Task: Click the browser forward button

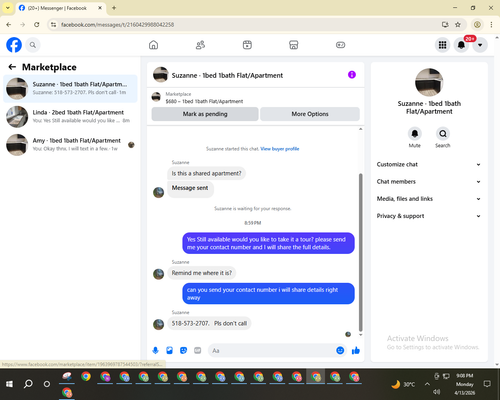Action: [x=23, y=25]
